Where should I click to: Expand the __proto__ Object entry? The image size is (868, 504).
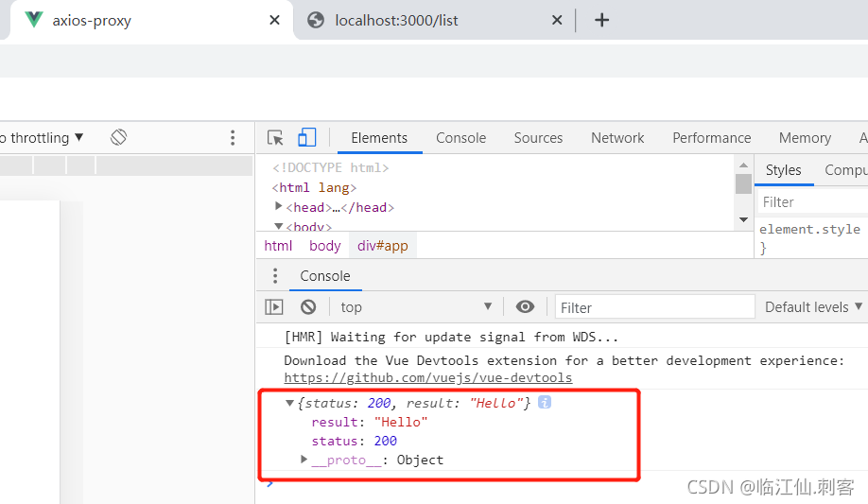304,460
